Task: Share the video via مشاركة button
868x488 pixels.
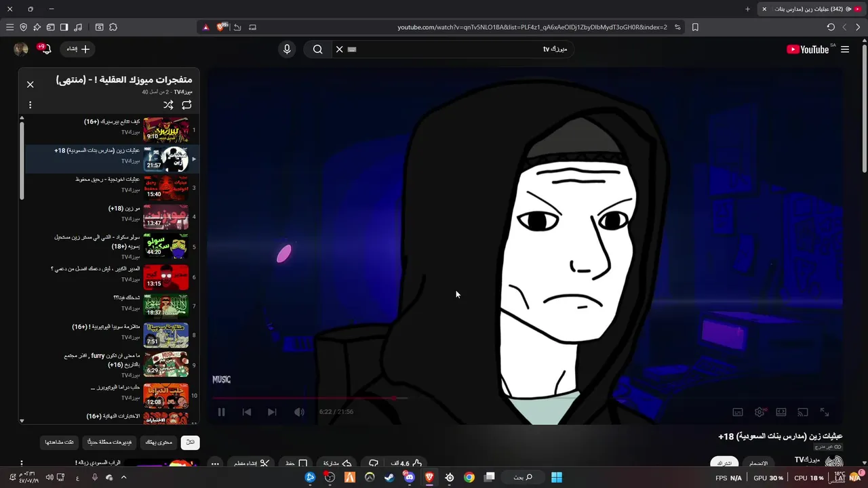Action: click(x=337, y=464)
